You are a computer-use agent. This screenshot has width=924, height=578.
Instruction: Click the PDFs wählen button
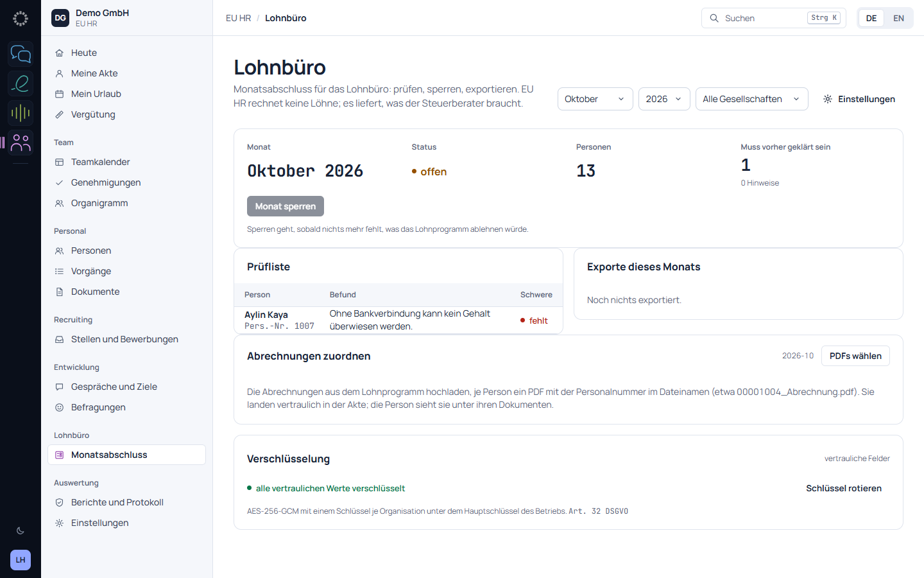[855, 356]
